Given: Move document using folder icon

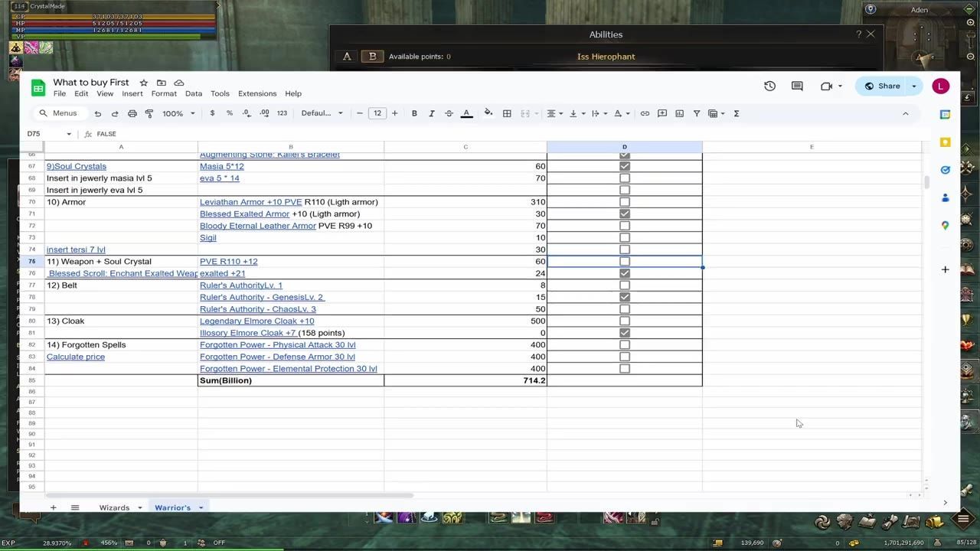Looking at the screenshot, I should point(161,83).
